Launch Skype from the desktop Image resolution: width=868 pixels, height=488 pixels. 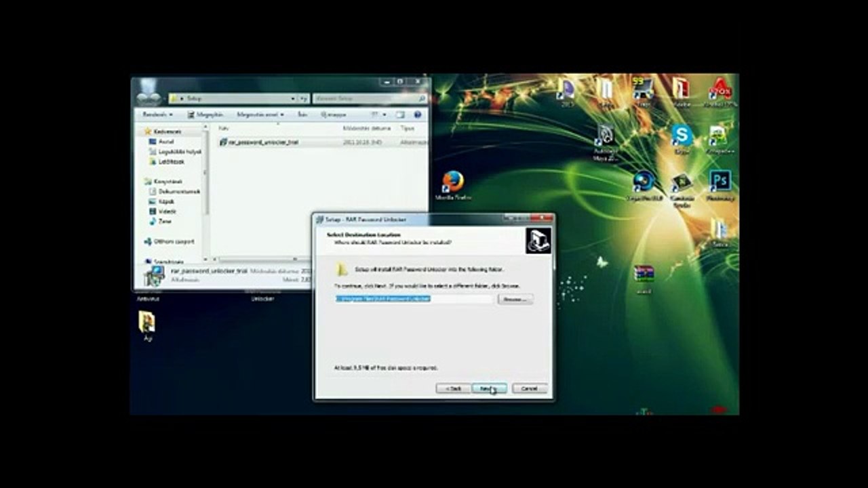tap(682, 138)
